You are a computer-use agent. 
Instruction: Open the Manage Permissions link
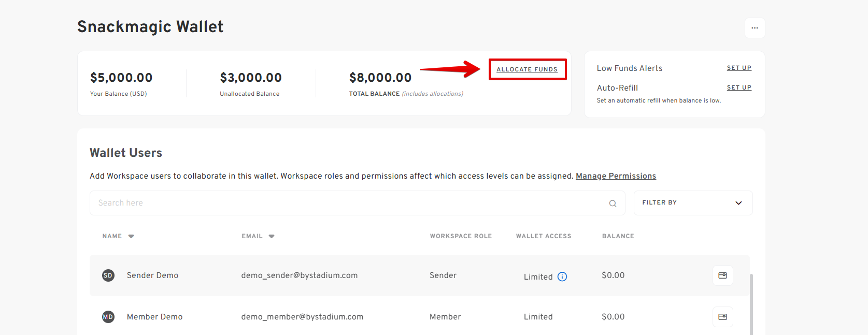click(616, 176)
